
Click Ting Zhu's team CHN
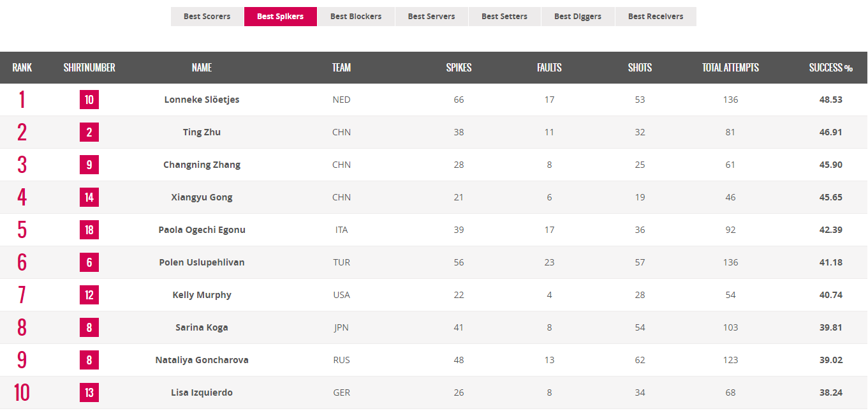click(x=341, y=132)
